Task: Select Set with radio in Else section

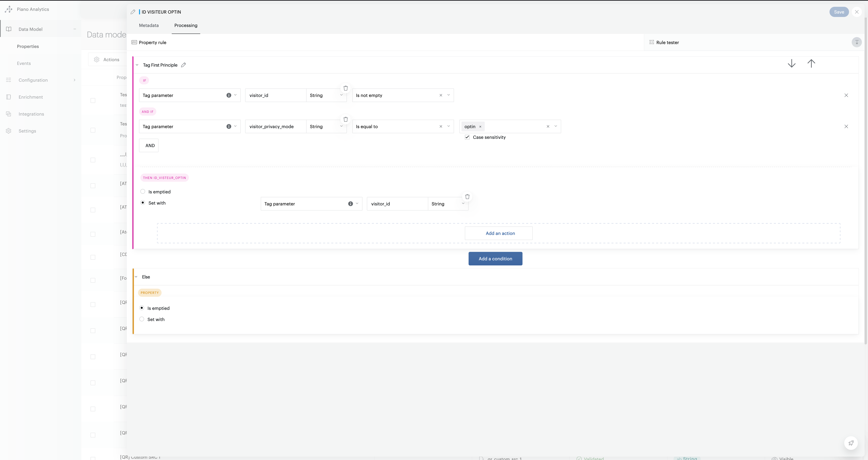Action: (142, 319)
